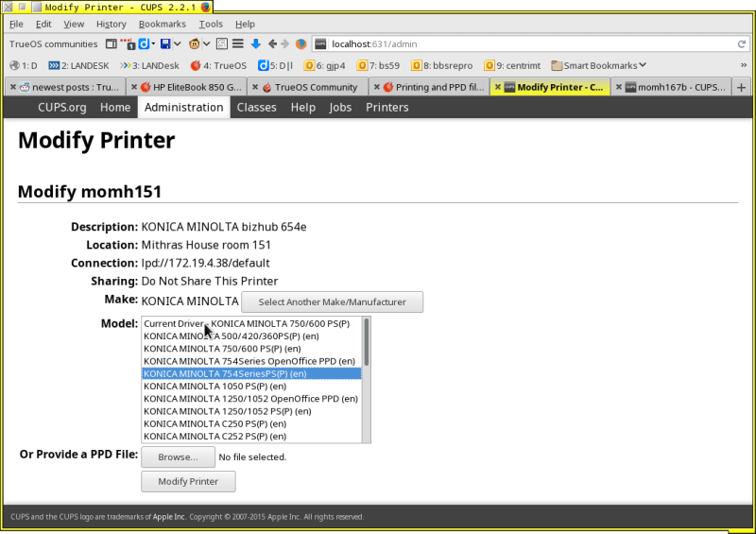Click the blue downloads arrow icon

click(255, 43)
